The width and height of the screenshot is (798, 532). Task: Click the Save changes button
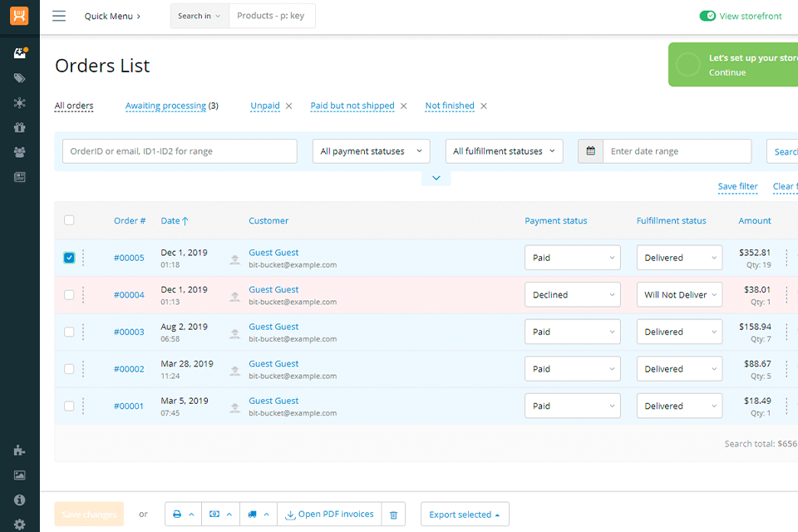coord(89,515)
